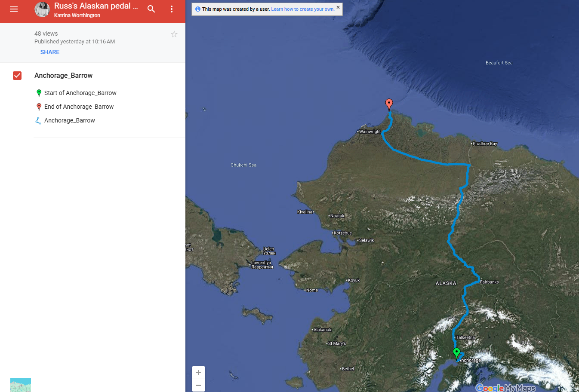Click the published date text

74,42
